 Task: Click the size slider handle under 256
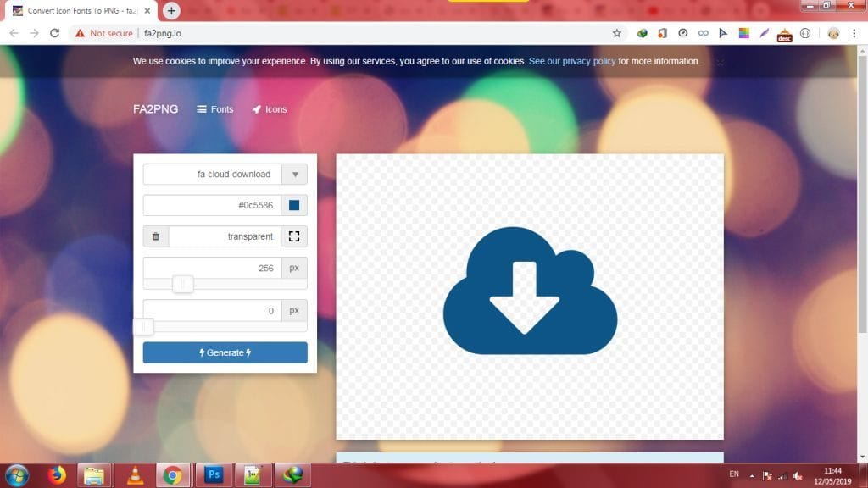coord(183,285)
